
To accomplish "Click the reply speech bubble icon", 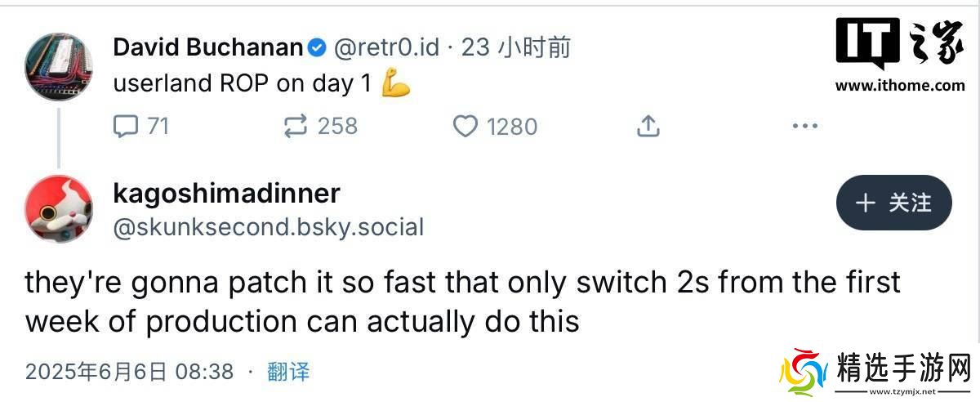I will click(126, 126).
